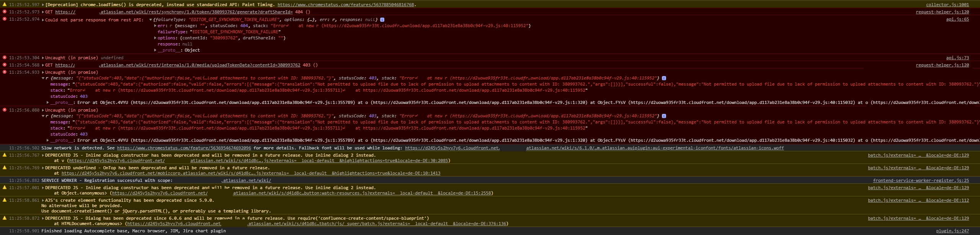Open the atlassian-icons.woff font URL
Screen dimensions: 980x235
click(x=595, y=148)
